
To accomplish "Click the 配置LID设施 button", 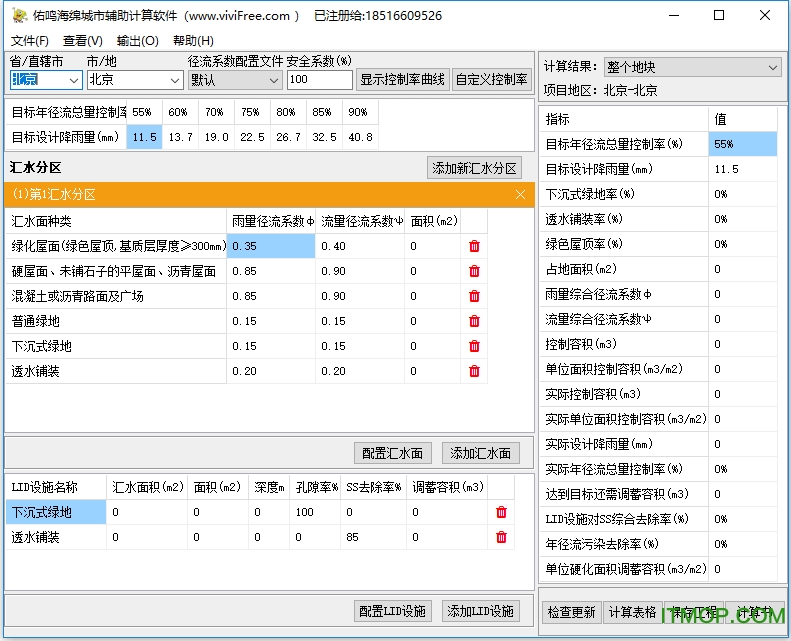I will (392, 611).
